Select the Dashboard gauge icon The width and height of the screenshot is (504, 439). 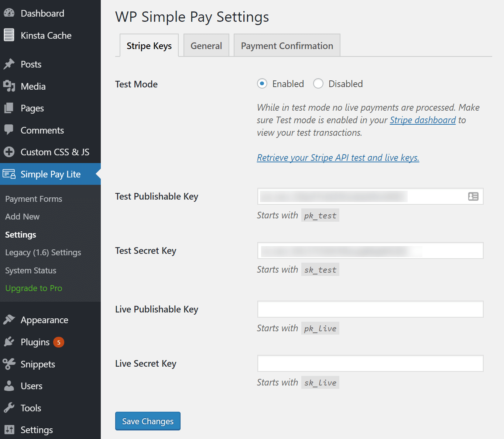[x=9, y=13]
